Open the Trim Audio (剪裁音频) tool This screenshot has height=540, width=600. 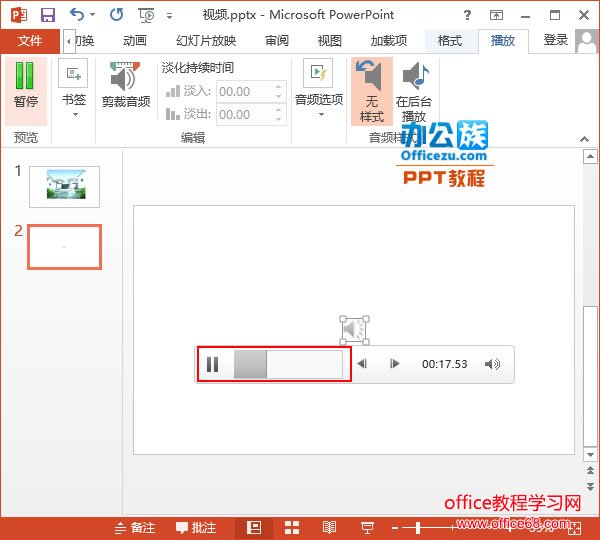(x=125, y=88)
